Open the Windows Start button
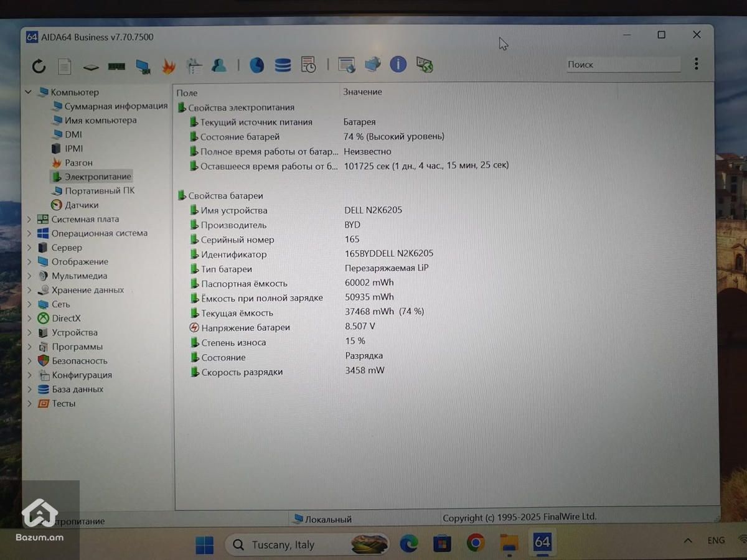This screenshot has width=747, height=560. (204, 545)
